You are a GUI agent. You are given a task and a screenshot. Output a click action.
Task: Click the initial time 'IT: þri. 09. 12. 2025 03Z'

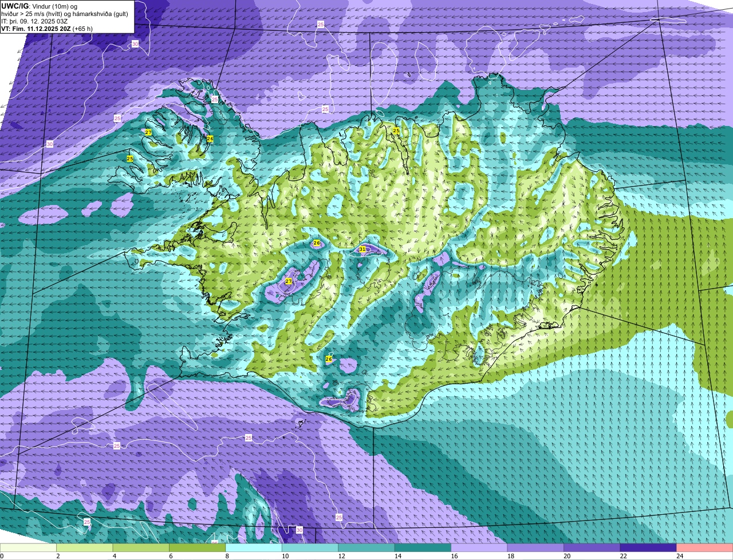pyautogui.click(x=34, y=21)
